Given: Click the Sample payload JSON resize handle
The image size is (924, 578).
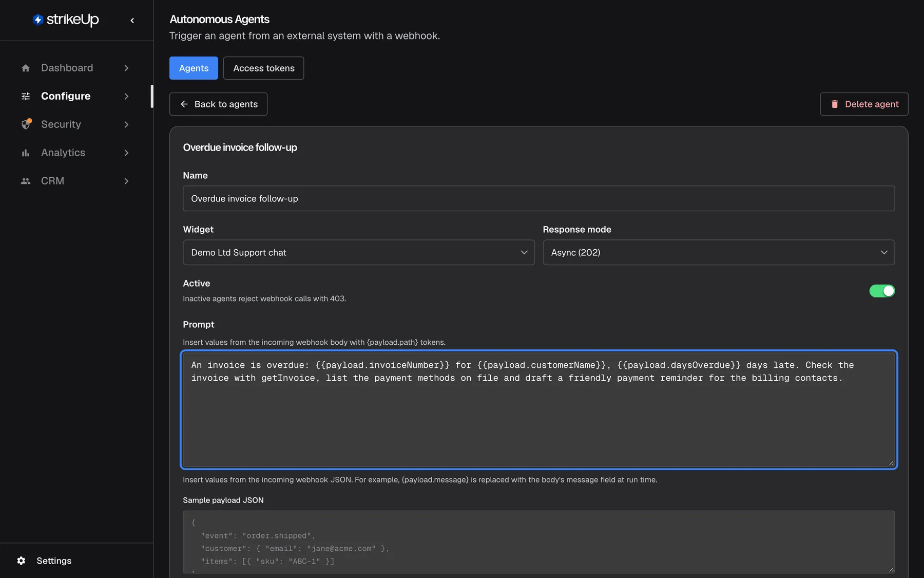Looking at the screenshot, I should 891,570.
